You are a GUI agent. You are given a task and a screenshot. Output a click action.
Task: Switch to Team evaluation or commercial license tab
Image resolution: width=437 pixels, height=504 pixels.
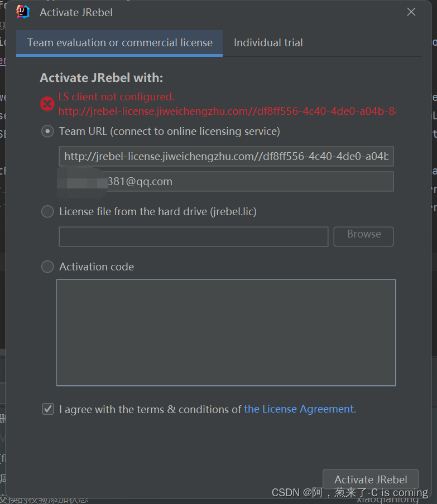coord(119,43)
